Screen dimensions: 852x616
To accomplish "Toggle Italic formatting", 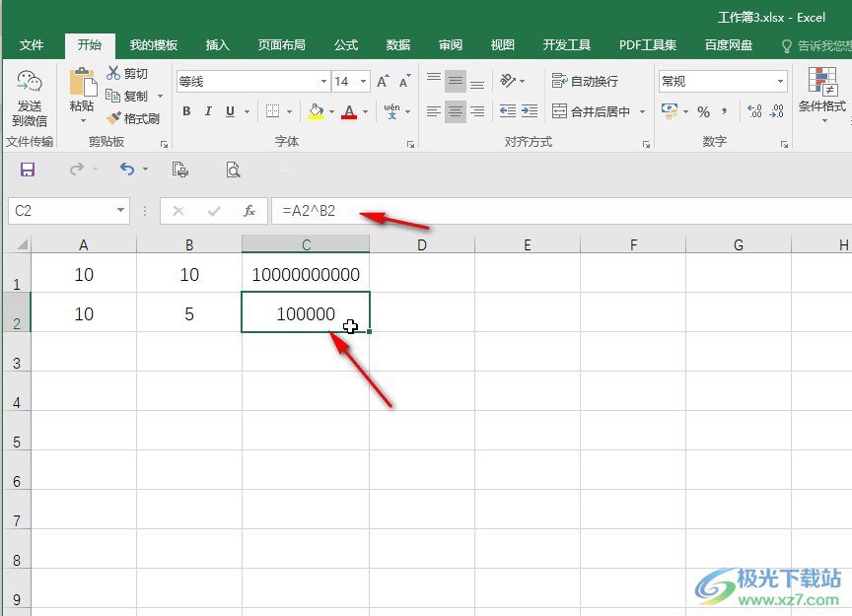I will (208, 112).
